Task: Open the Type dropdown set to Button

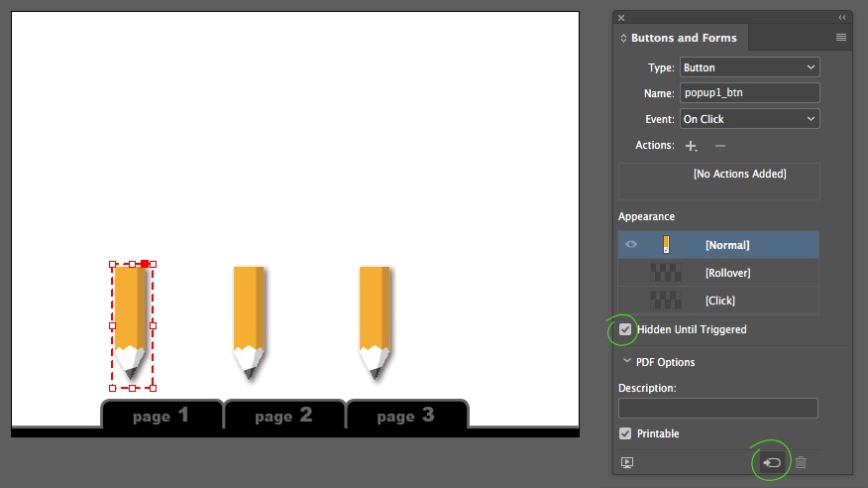Action: coord(749,67)
